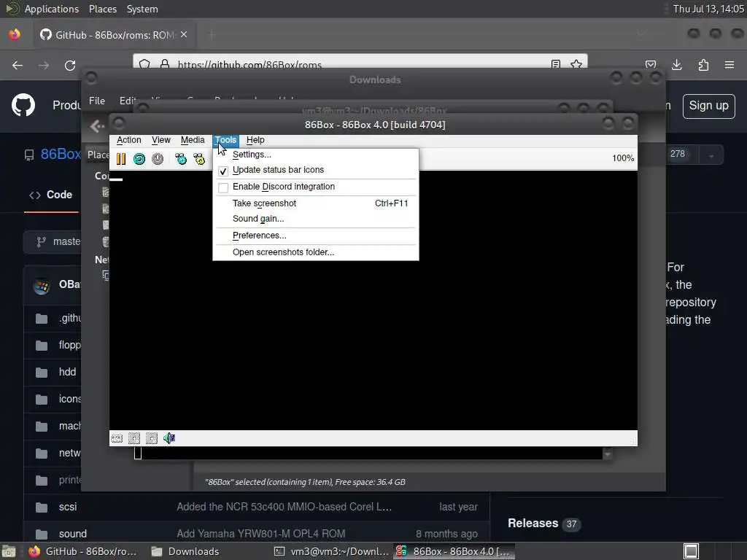Open the Firefox hamburger application menu
The height and width of the screenshot is (560, 747).
pyautogui.click(x=729, y=65)
